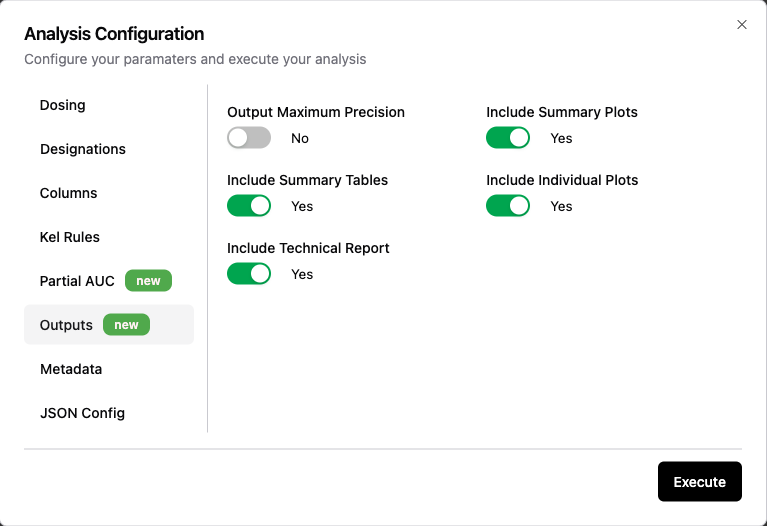Click the Include Individual Plots label

coord(562,180)
